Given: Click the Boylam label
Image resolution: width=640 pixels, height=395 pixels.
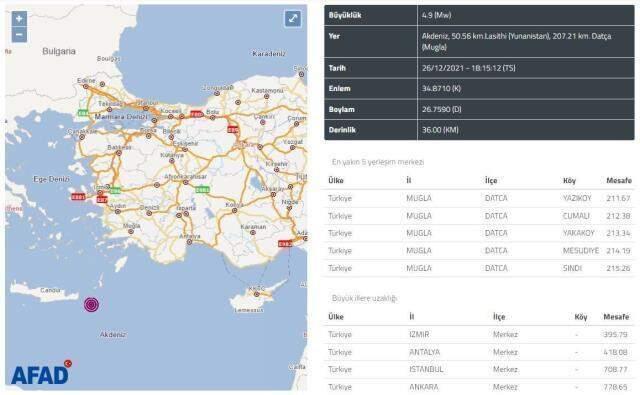Looking at the screenshot, I should [341, 109].
